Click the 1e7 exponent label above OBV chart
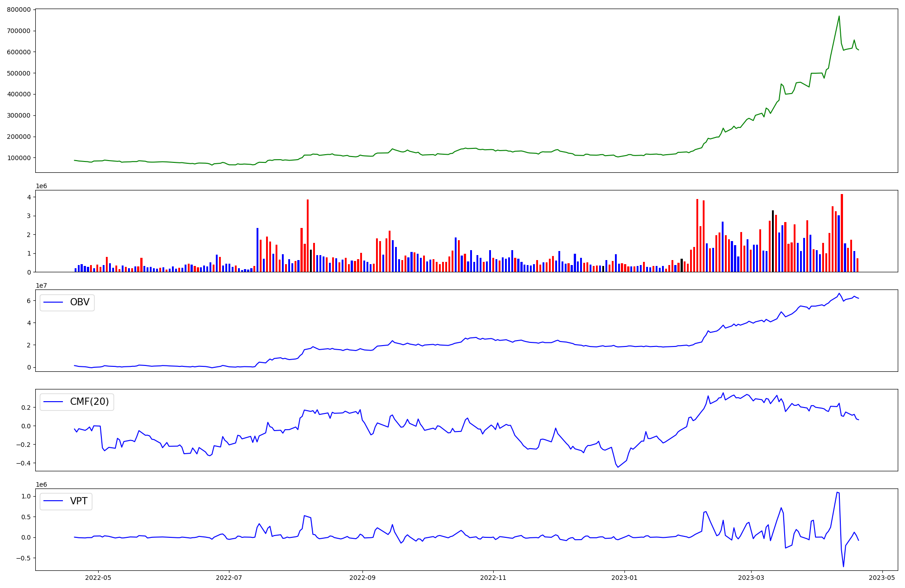The height and width of the screenshot is (588, 905). click(x=42, y=285)
